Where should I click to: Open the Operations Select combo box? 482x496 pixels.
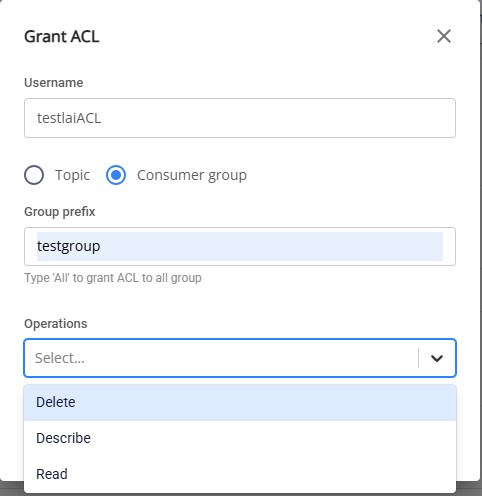(x=240, y=358)
